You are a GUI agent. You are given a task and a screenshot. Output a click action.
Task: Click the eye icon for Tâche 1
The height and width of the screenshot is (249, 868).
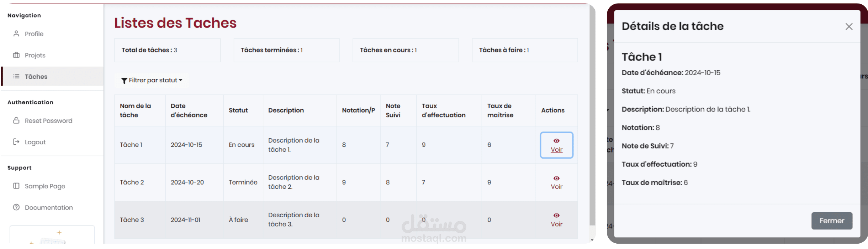(556, 141)
